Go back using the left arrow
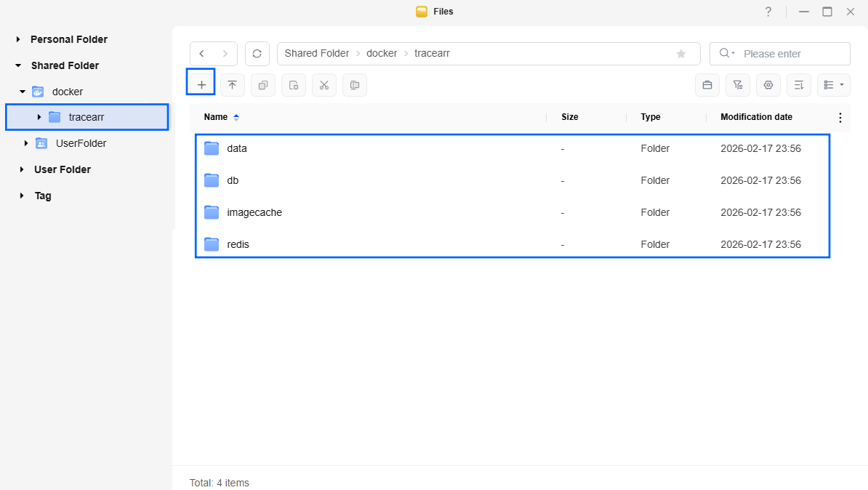Screen dimensions: 868x490 click(202, 54)
